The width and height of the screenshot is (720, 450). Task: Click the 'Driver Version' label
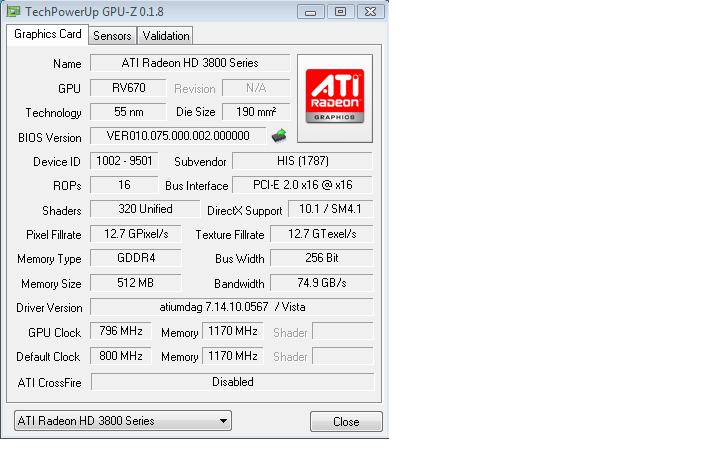49,308
